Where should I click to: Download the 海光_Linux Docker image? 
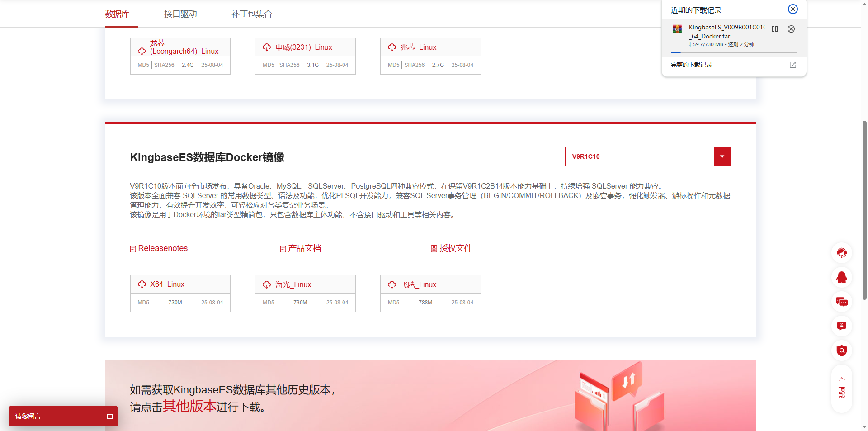click(293, 284)
